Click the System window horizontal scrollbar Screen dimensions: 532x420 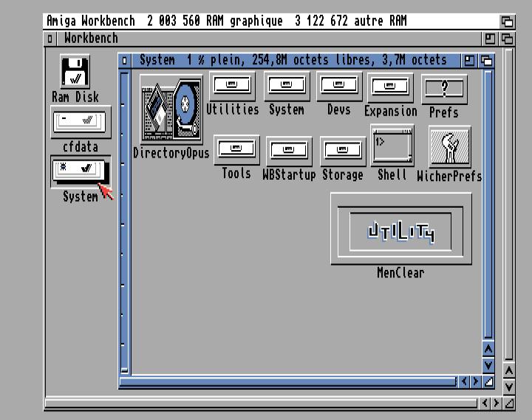[287, 382]
